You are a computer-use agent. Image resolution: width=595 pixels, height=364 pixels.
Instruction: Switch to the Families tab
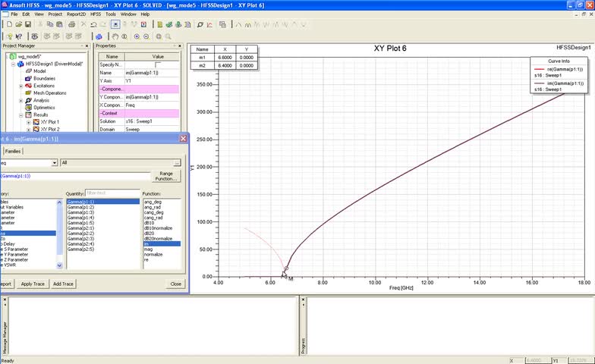14,151
